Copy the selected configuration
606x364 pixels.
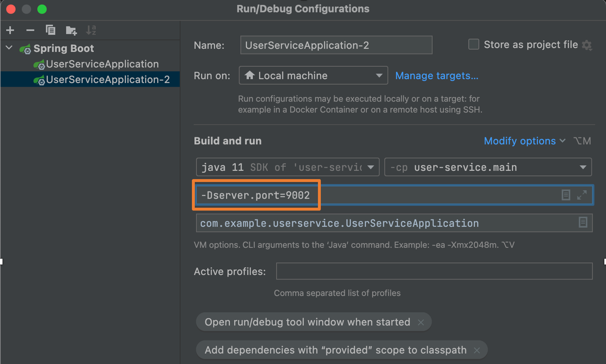pyautogui.click(x=51, y=30)
